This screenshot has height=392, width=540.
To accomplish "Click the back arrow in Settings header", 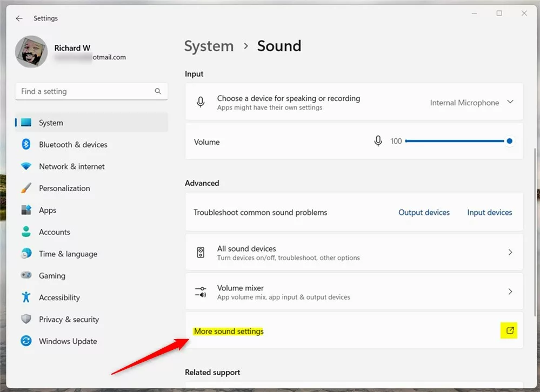I will 19,18.
